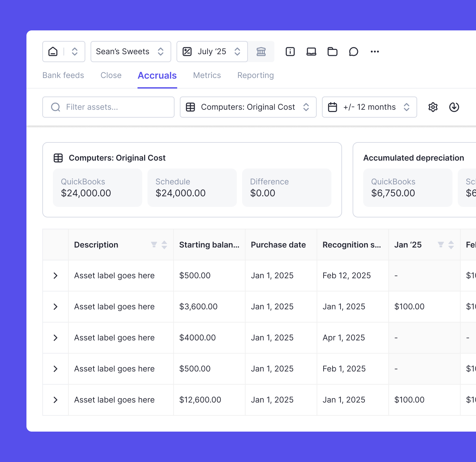Image resolution: width=476 pixels, height=462 pixels.
Task: Filter the Description column
Action: (154, 245)
